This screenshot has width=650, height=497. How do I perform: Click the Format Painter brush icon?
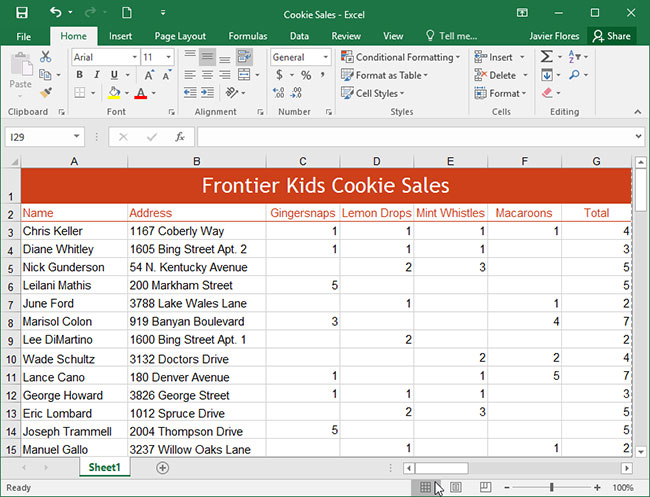click(x=46, y=93)
